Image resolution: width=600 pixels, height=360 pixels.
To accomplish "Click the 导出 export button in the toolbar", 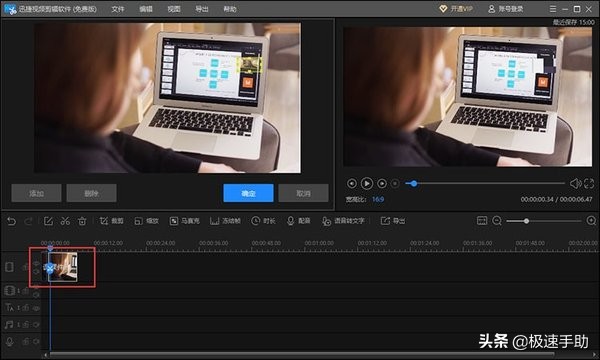I will tap(393, 221).
